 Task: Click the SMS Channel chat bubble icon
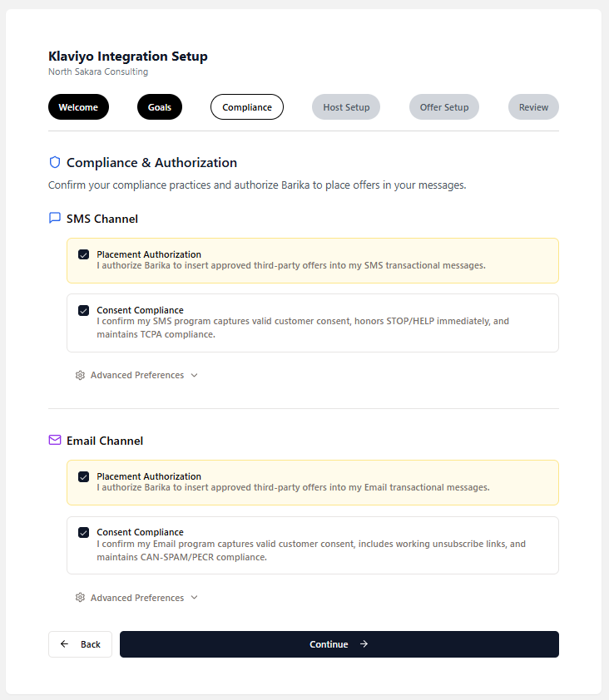(x=55, y=219)
